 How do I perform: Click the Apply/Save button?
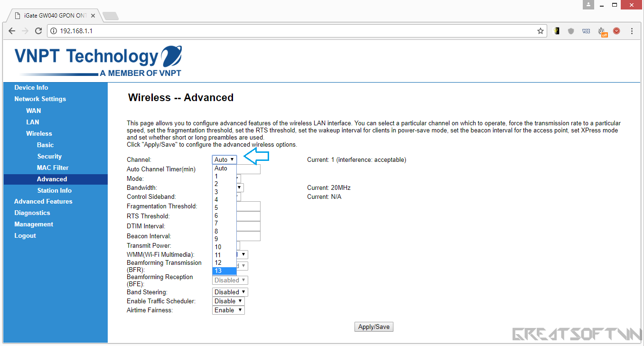[374, 327]
